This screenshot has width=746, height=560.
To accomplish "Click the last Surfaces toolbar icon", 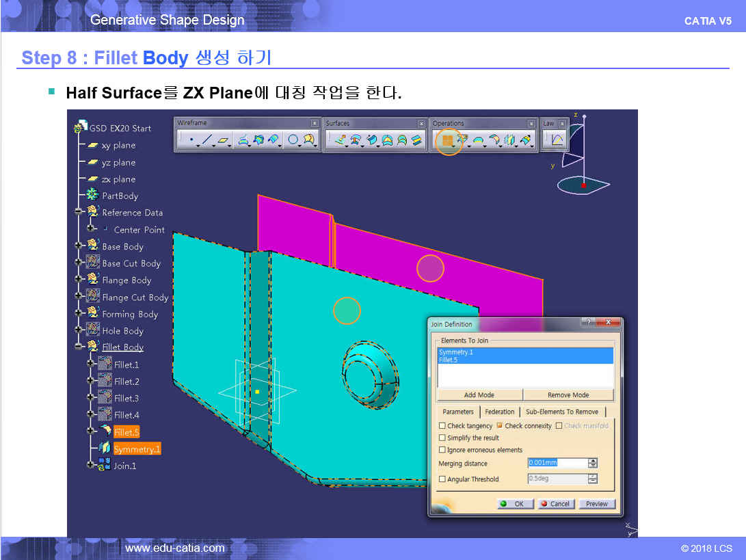I will (x=416, y=141).
